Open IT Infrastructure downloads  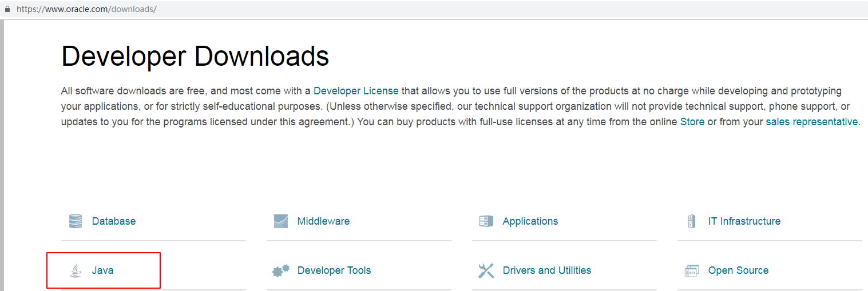744,221
